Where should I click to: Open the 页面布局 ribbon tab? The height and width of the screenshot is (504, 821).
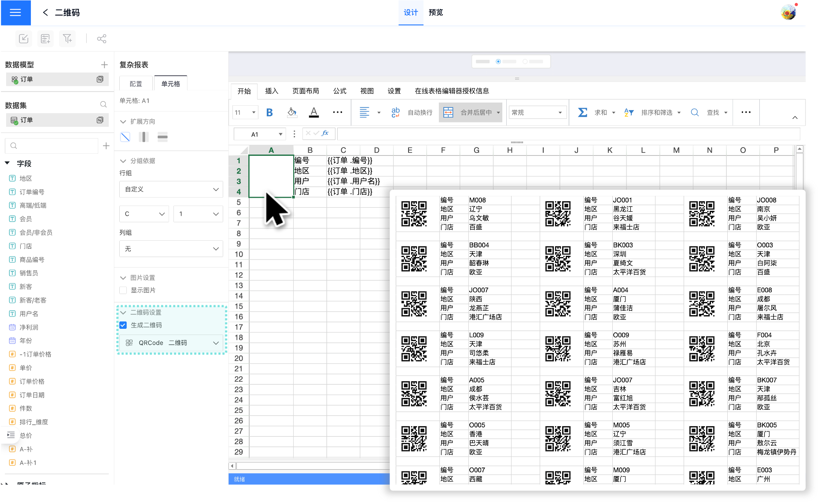tap(306, 91)
